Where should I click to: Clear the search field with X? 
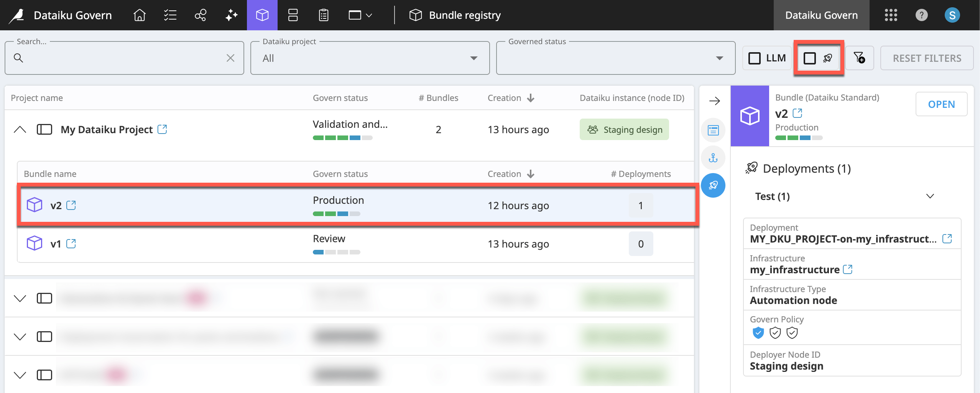(x=230, y=58)
